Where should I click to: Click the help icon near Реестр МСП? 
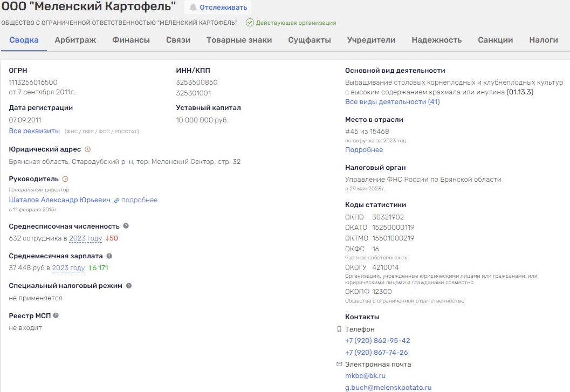pyautogui.click(x=56, y=315)
